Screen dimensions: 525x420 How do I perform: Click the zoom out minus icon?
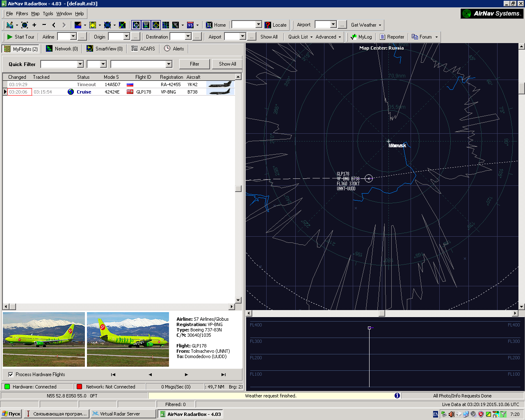[x=44, y=25]
